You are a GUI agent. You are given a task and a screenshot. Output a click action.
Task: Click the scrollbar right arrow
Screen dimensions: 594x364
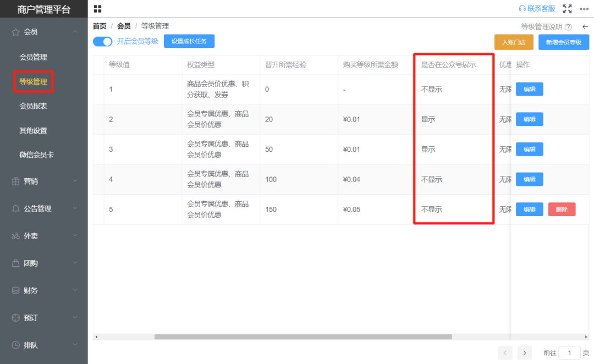coord(586,337)
